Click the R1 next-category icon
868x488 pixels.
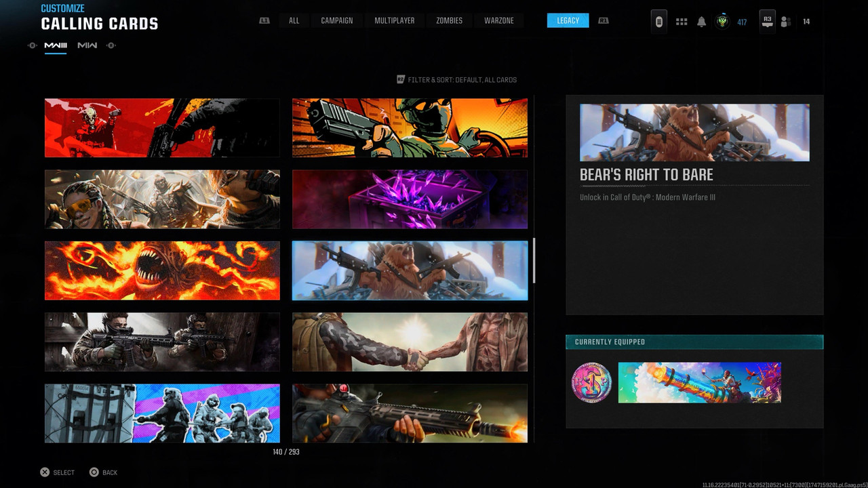coord(603,20)
